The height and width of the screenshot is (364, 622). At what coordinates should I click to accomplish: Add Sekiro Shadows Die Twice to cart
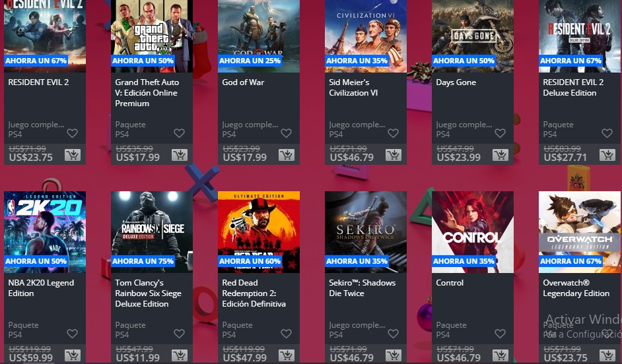[x=394, y=355]
